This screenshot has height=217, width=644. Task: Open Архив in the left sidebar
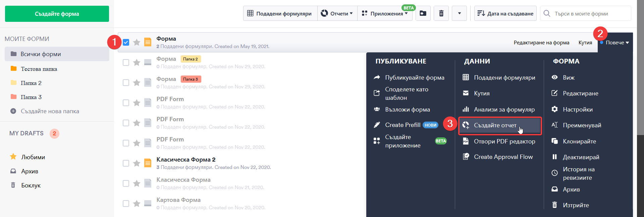coord(30,171)
